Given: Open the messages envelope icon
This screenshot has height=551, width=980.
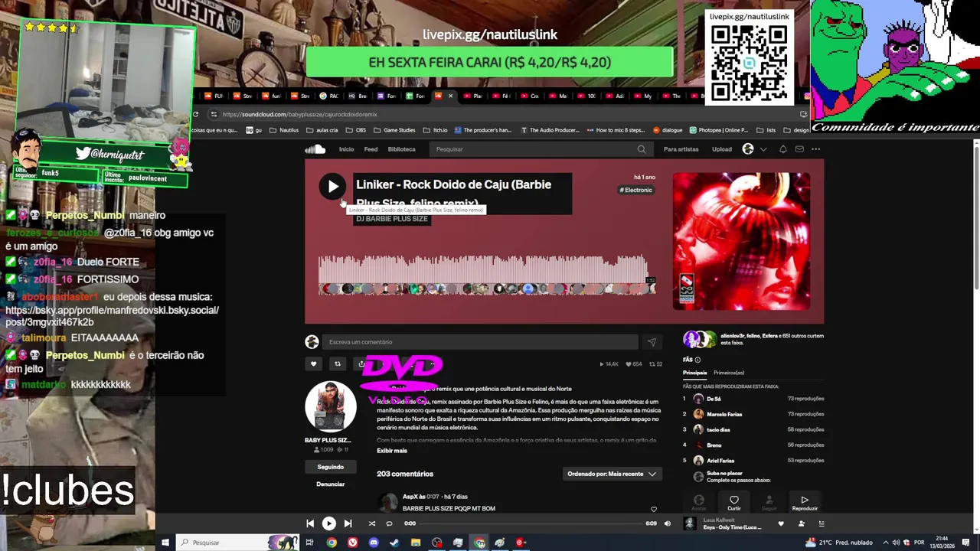Looking at the screenshot, I should (799, 149).
